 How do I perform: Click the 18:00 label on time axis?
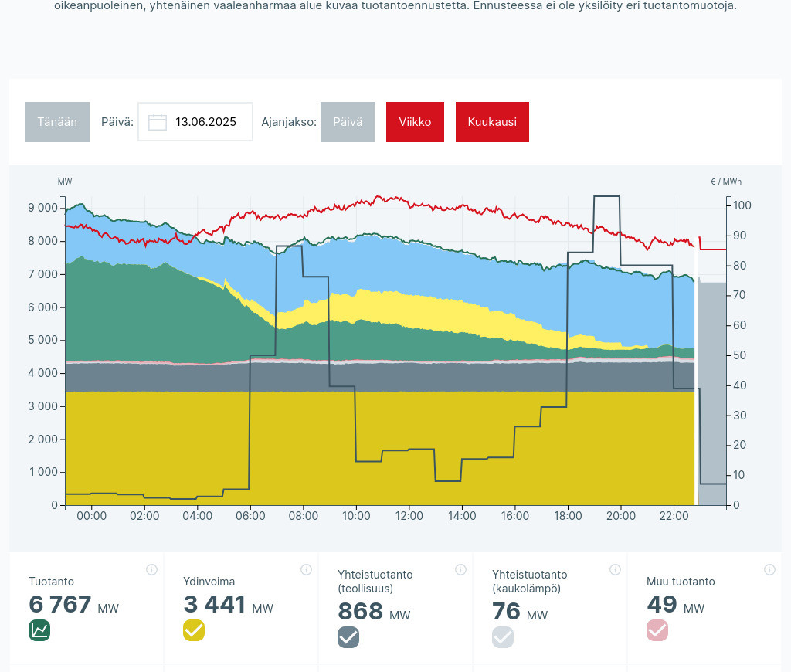pyautogui.click(x=568, y=516)
